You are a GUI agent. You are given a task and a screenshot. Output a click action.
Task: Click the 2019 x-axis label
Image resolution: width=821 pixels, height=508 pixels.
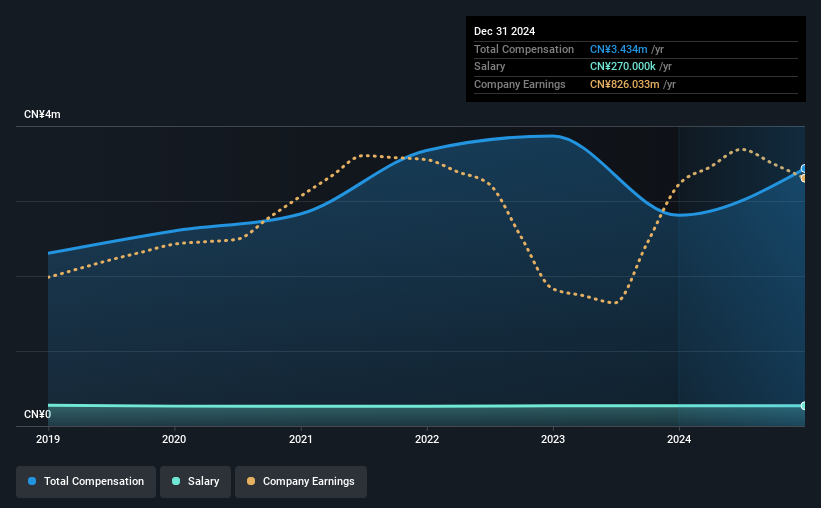tap(48, 439)
